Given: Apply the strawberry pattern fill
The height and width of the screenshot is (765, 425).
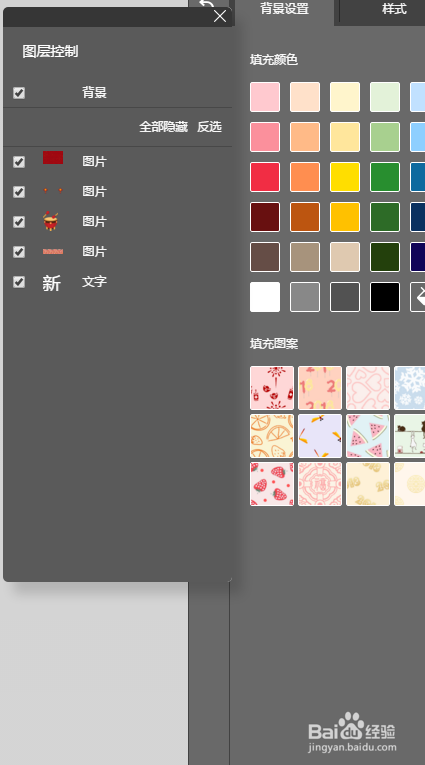Looking at the screenshot, I should pyautogui.click(x=272, y=484).
